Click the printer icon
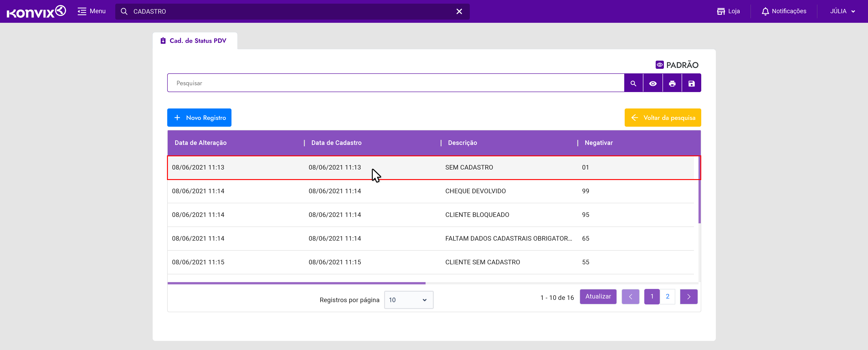This screenshot has width=868, height=350. (672, 83)
